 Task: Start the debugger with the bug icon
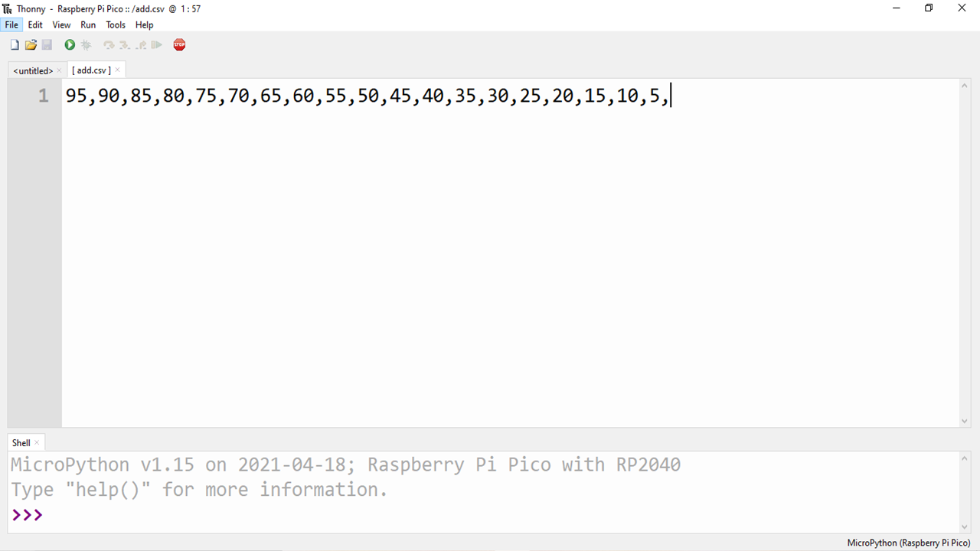tap(86, 44)
